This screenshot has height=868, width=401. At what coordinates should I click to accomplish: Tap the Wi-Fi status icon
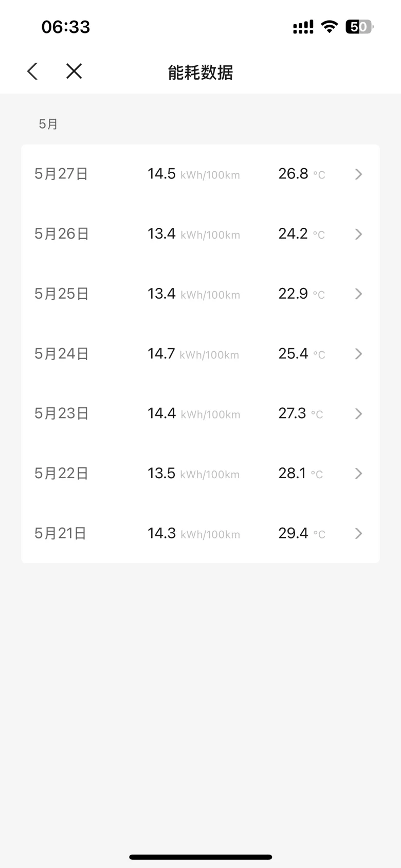(x=329, y=27)
